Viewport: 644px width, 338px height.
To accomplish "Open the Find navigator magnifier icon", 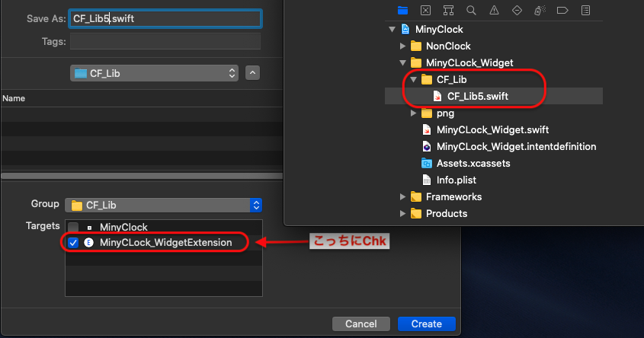I will [471, 11].
